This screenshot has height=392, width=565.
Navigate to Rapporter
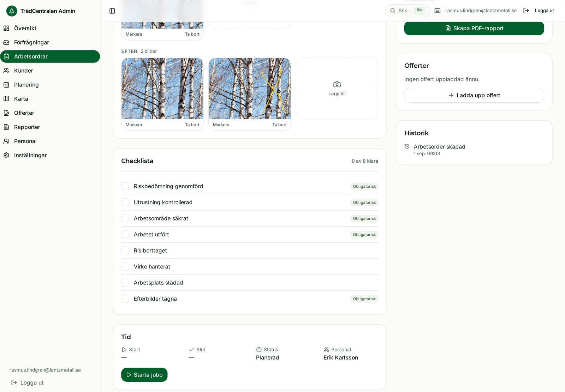tap(50, 127)
